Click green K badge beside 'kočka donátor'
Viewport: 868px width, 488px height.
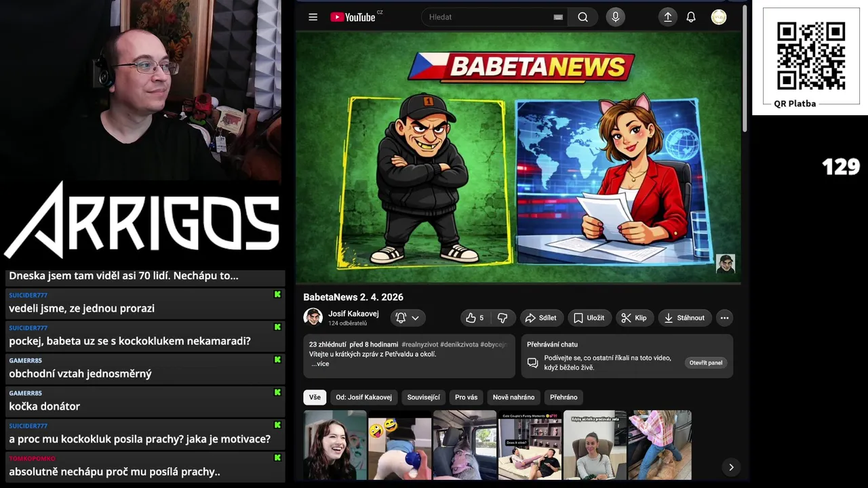tap(277, 392)
